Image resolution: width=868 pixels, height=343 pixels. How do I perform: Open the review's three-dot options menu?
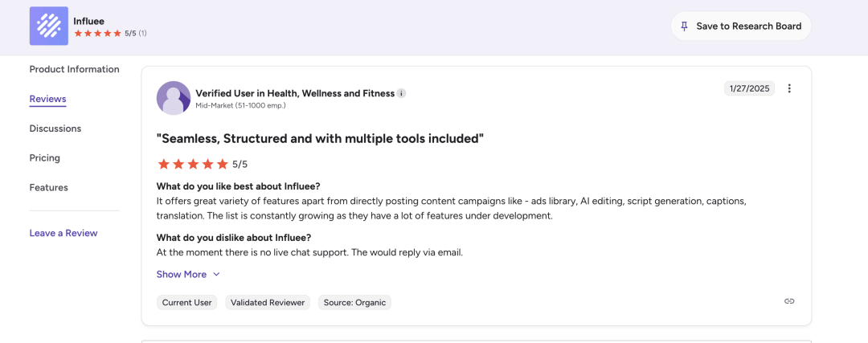tap(789, 88)
